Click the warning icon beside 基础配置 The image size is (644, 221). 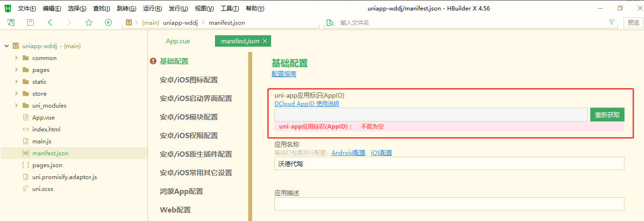[153, 61]
